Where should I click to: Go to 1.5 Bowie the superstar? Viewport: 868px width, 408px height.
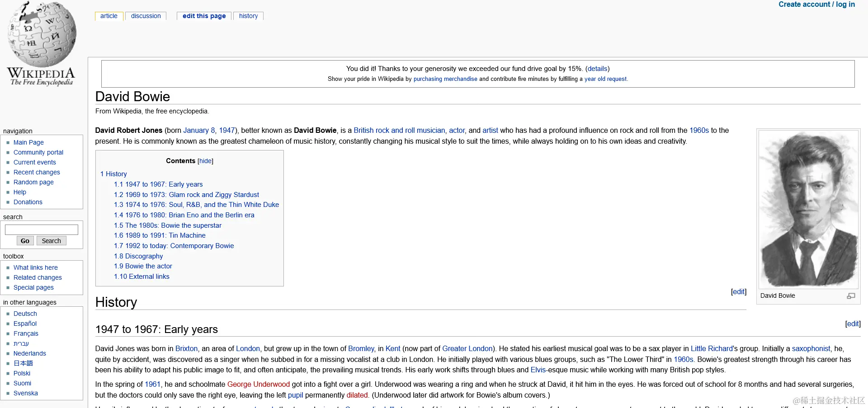168,225
